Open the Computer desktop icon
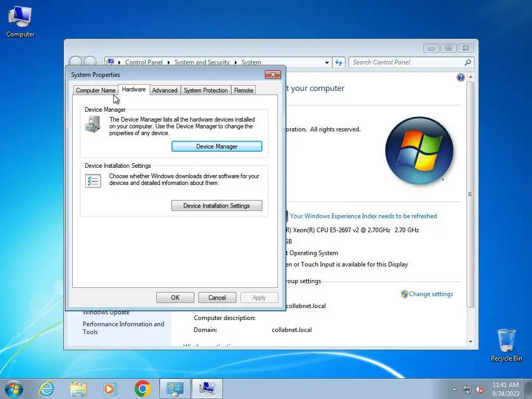The height and width of the screenshot is (399, 532). 20,21
